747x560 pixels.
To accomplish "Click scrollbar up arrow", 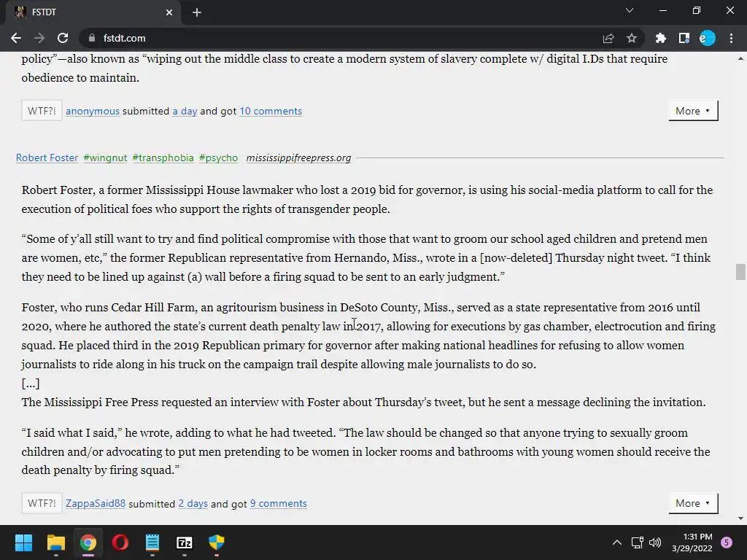I will click(x=740, y=58).
